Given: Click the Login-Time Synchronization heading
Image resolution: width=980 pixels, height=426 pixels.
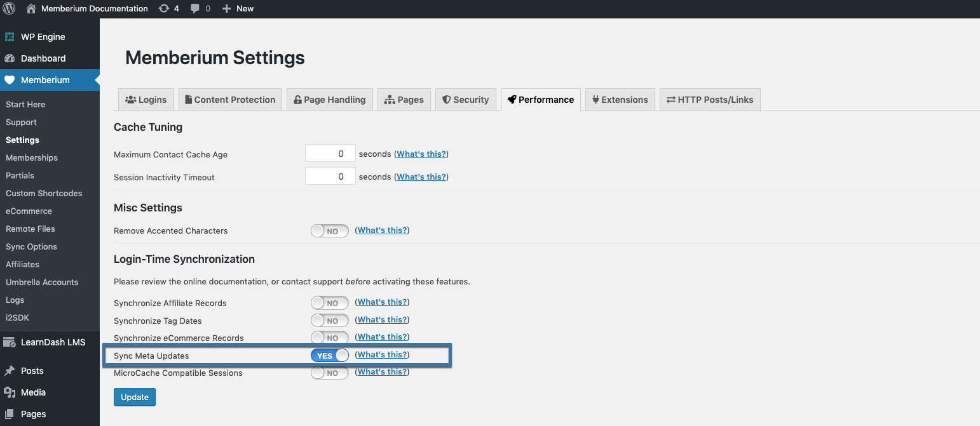Looking at the screenshot, I should pyautogui.click(x=184, y=259).
